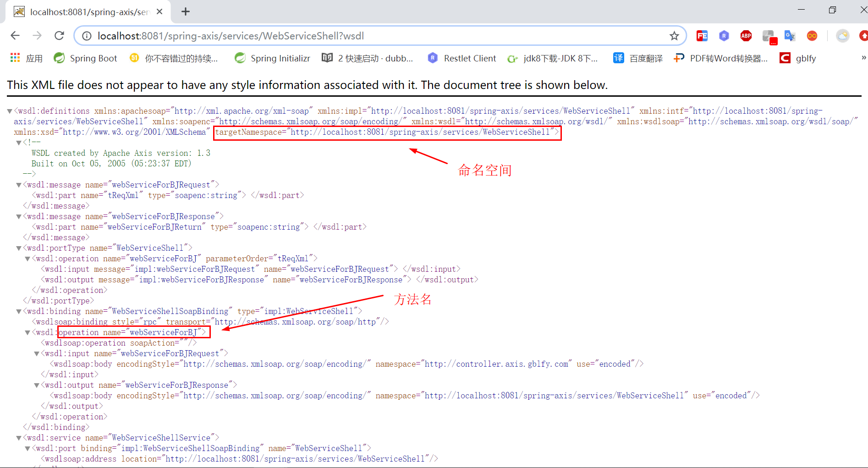Image resolution: width=868 pixels, height=468 pixels.
Task: Open the new tab with plus button
Action: [186, 12]
